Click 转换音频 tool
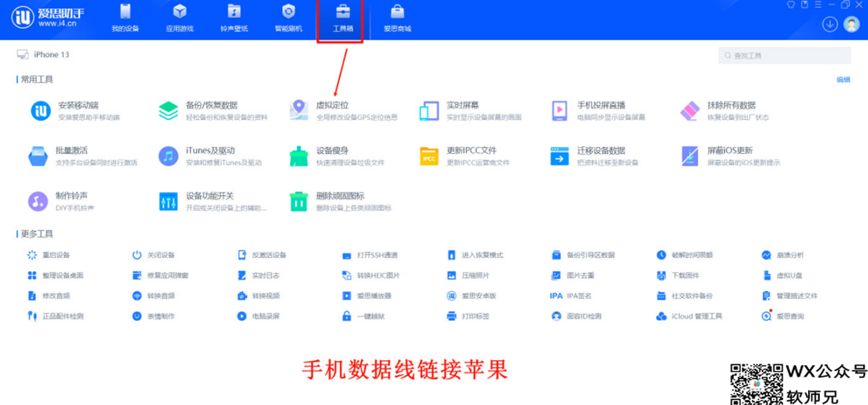This screenshot has height=405, width=868. click(153, 296)
